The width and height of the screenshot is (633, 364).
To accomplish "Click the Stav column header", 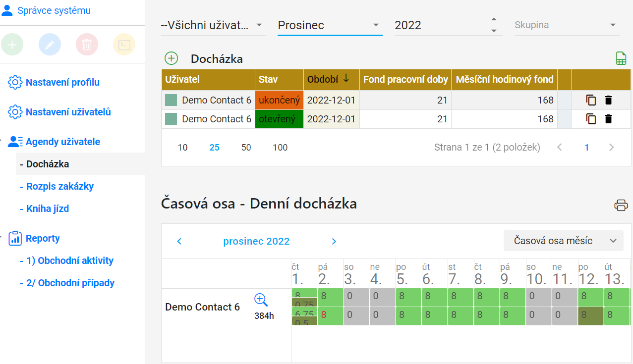I will (280, 79).
